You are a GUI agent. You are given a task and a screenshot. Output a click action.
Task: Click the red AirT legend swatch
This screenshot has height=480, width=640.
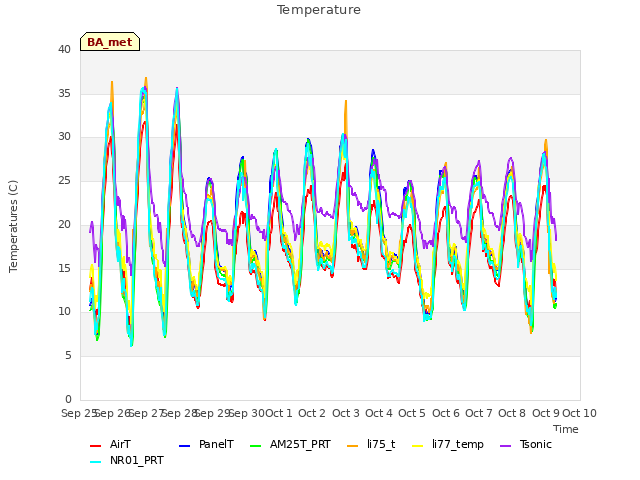tap(95, 445)
